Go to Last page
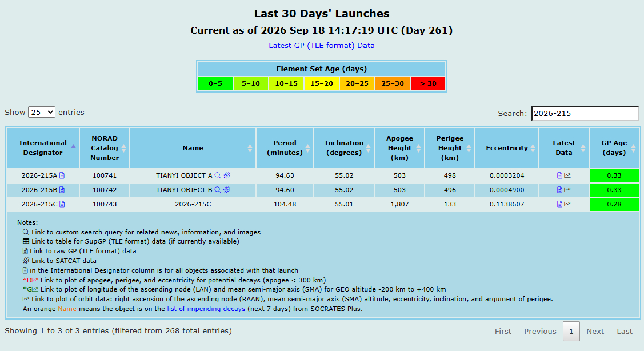The height and width of the screenshot is (351, 644). click(625, 331)
